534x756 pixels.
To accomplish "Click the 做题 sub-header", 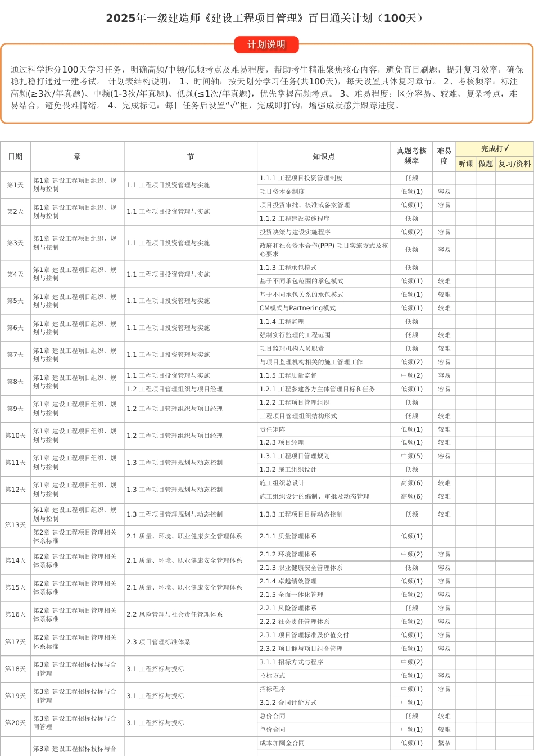I will [x=486, y=164].
